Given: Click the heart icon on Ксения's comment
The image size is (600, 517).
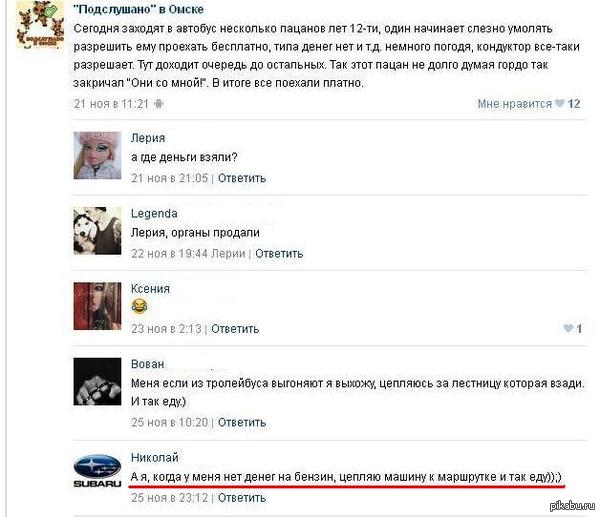Looking at the screenshot, I should (x=568, y=328).
